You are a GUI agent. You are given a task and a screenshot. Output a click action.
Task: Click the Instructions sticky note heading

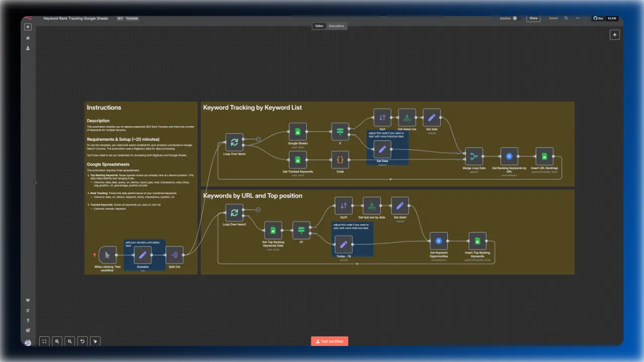[x=104, y=108]
